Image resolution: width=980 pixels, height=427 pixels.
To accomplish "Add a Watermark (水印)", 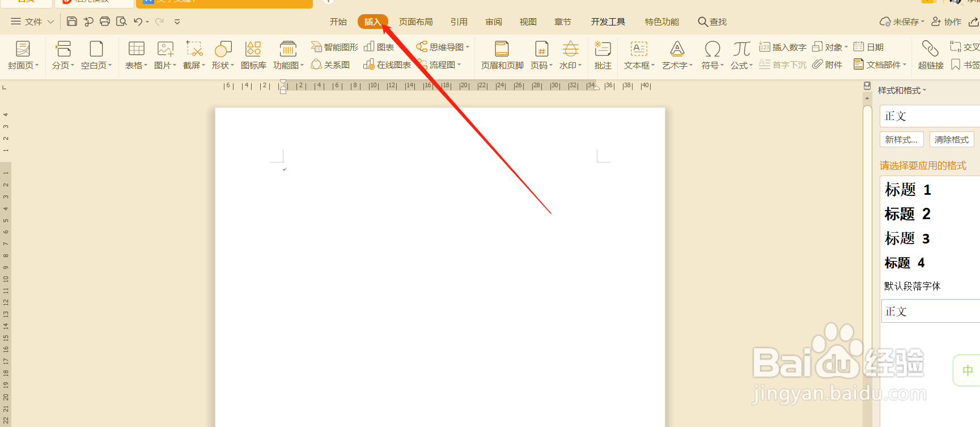I will click(x=570, y=55).
